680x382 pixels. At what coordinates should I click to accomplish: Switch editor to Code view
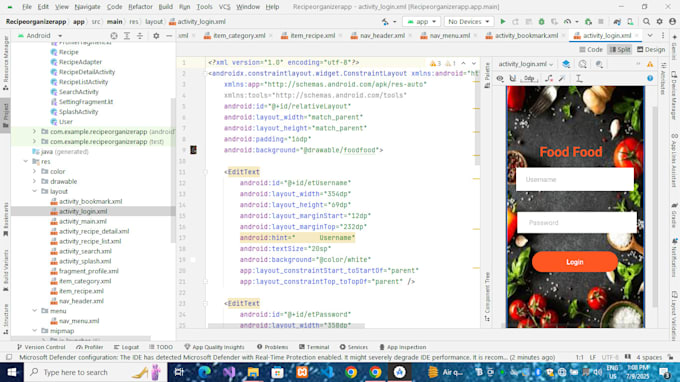coord(591,49)
